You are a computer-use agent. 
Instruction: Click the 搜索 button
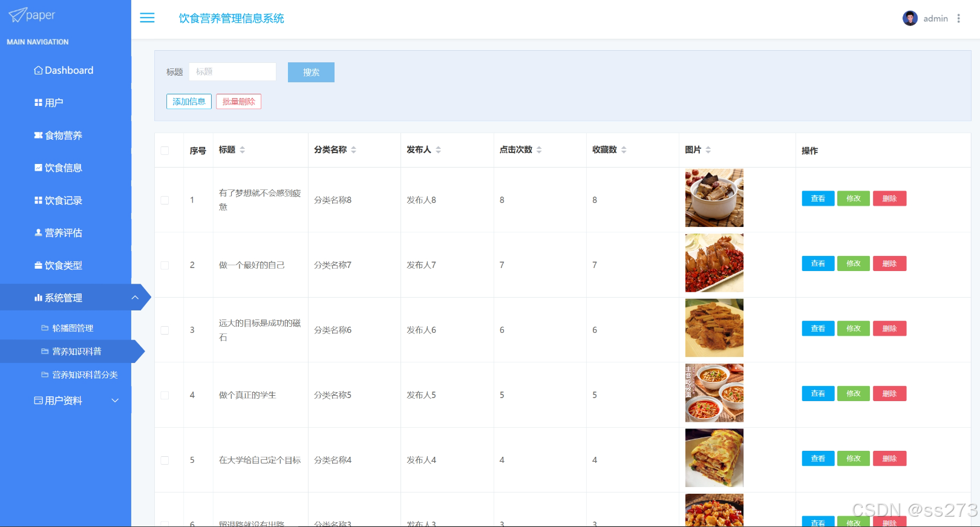click(311, 72)
